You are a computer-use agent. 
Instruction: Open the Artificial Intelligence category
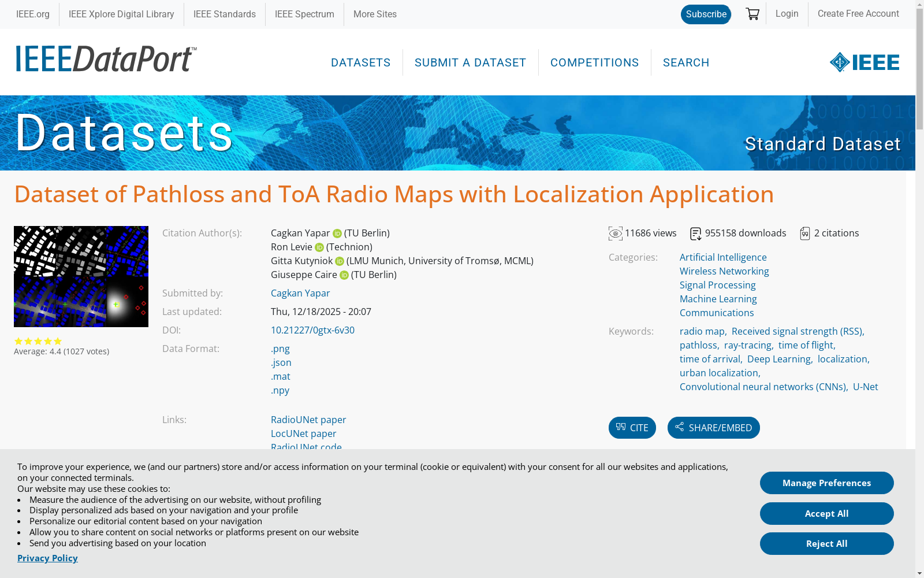coord(723,257)
